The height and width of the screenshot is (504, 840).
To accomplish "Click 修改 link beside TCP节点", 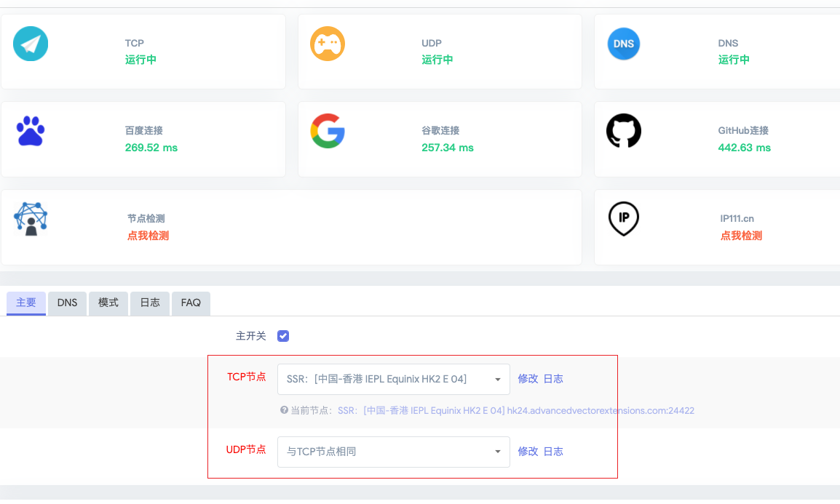I will pyautogui.click(x=528, y=380).
